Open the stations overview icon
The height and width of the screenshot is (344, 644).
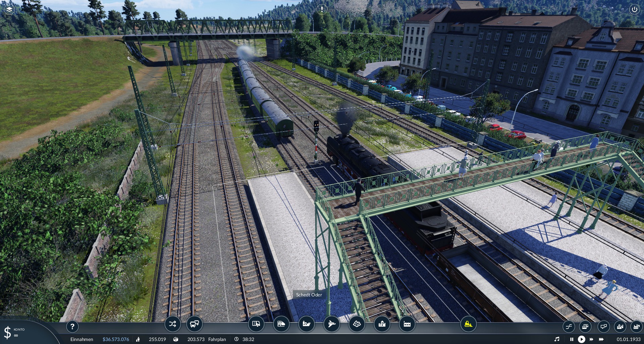coord(603,326)
